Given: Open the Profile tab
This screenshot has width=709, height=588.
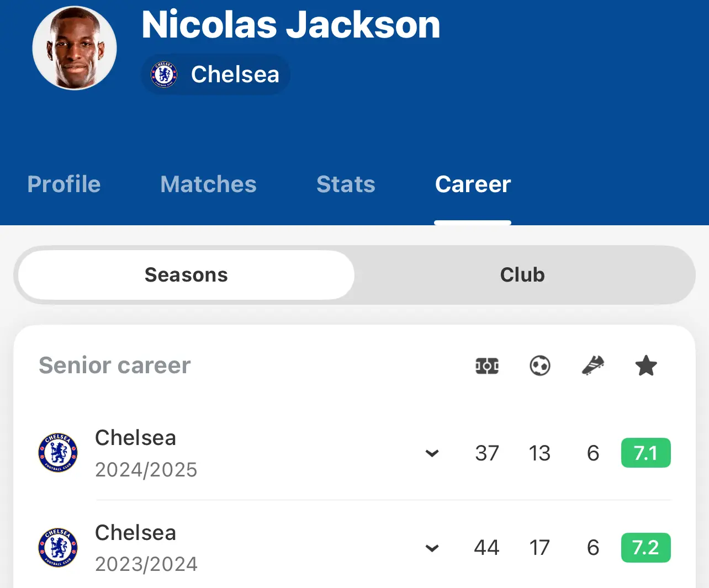Looking at the screenshot, I should point(64,184).
